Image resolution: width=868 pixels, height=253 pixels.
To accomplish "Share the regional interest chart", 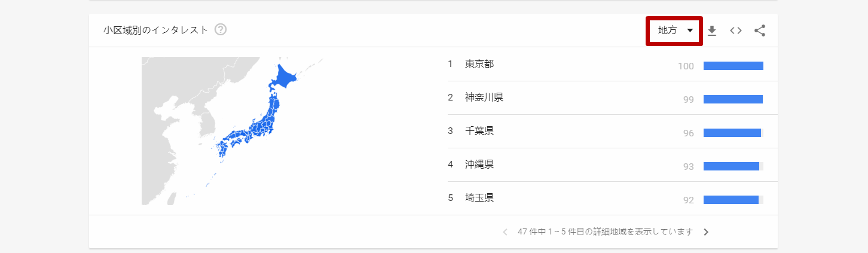I will click(760, 31).
